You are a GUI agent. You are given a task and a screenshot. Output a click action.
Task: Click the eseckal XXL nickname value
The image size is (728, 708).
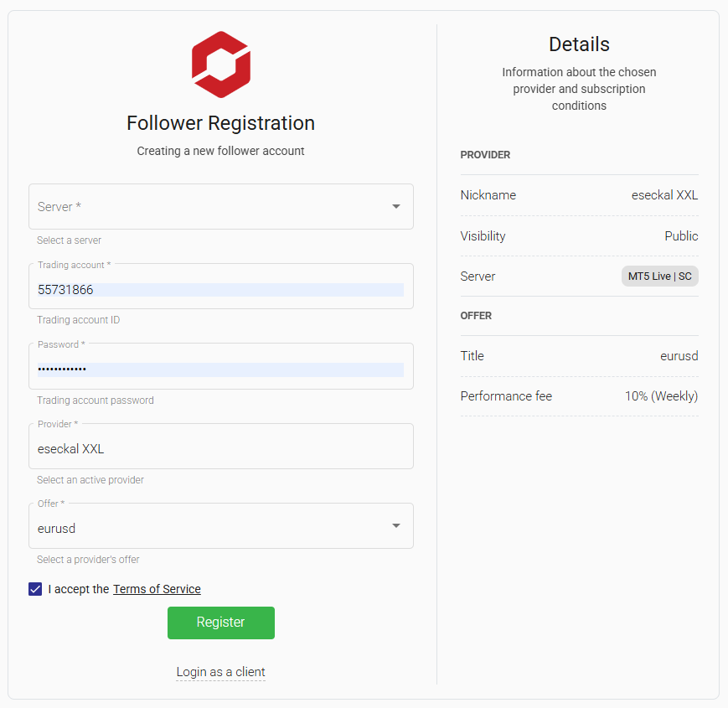pyautogui.click(x=664, y=195)
